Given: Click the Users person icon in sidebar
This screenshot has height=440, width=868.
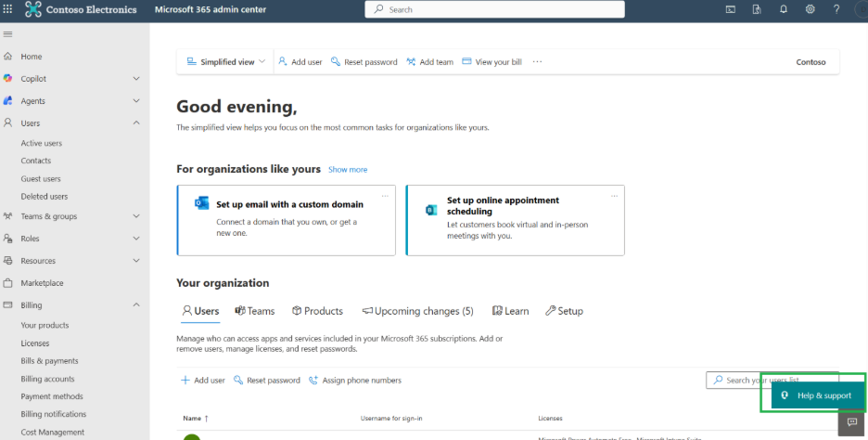Looking at the screenshot, I should point(7,123).
